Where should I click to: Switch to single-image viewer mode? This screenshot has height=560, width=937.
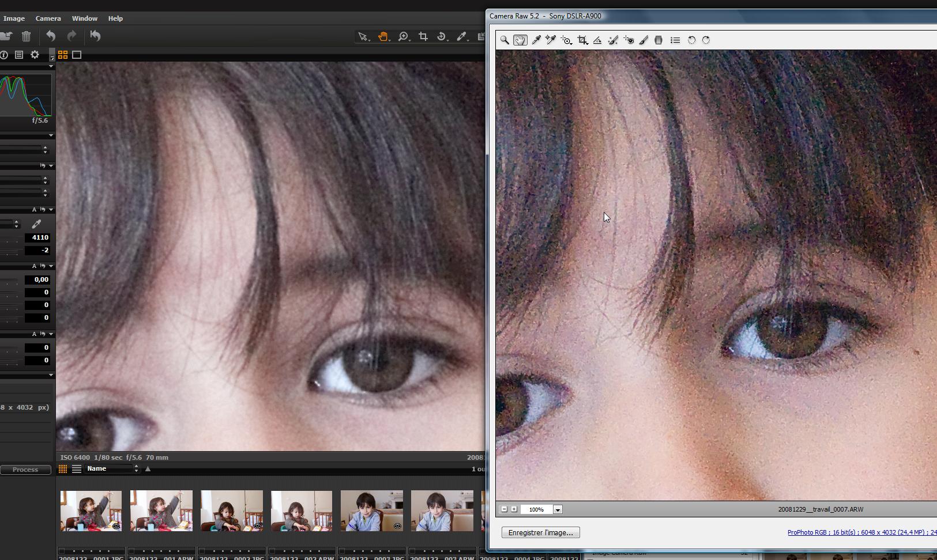pyautogui.click(x=77, y=55)
